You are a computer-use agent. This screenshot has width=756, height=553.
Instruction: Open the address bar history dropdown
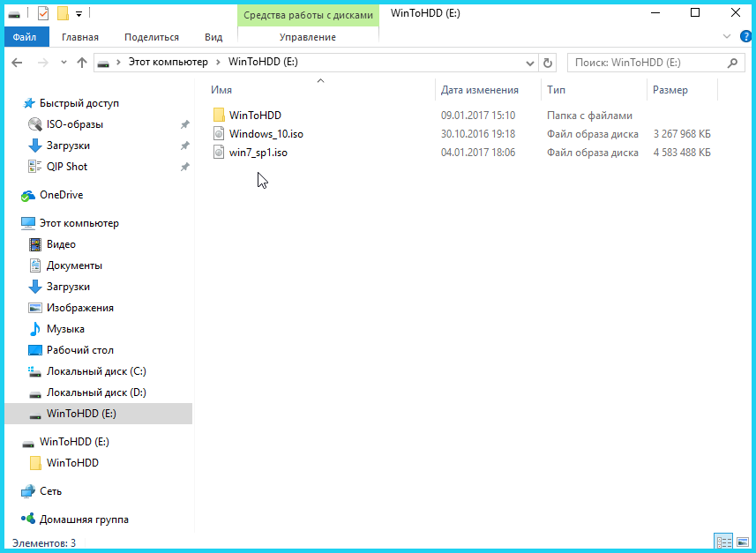pos(529,63)
